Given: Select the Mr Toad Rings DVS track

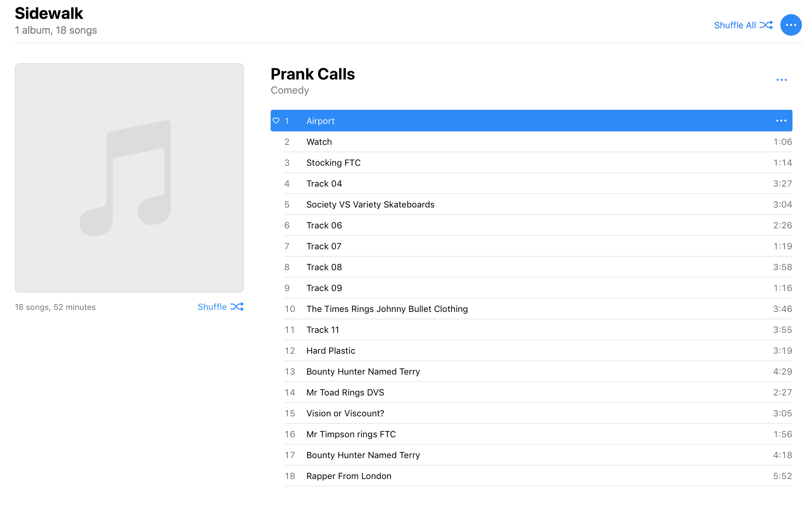Looking at the screenshot, I should (345, 393).
